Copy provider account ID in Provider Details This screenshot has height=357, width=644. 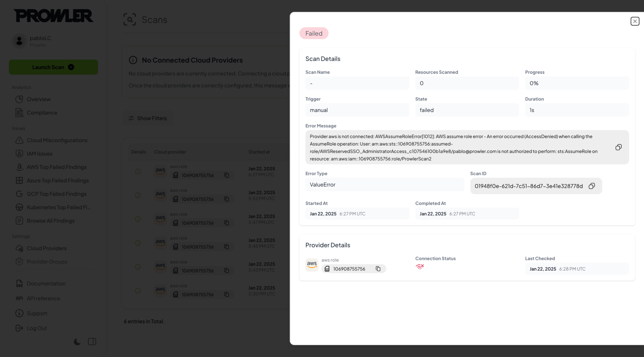click(378, 269)
